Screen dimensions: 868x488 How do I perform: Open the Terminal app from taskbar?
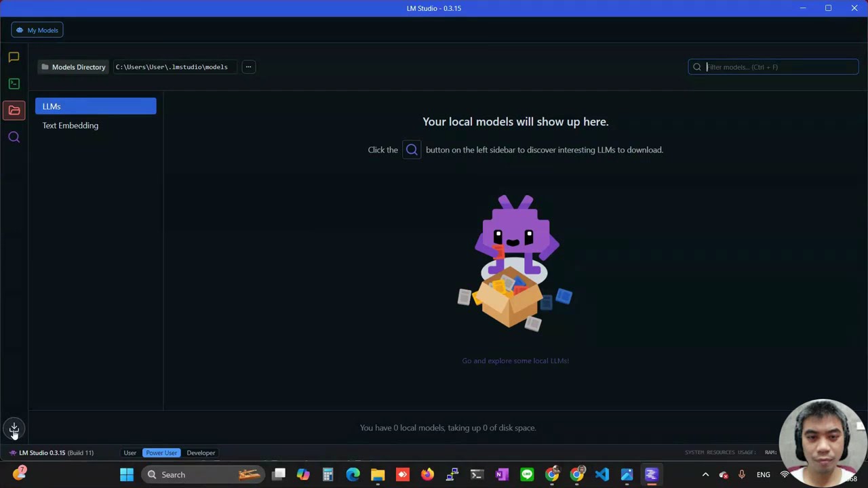point(477,474)
